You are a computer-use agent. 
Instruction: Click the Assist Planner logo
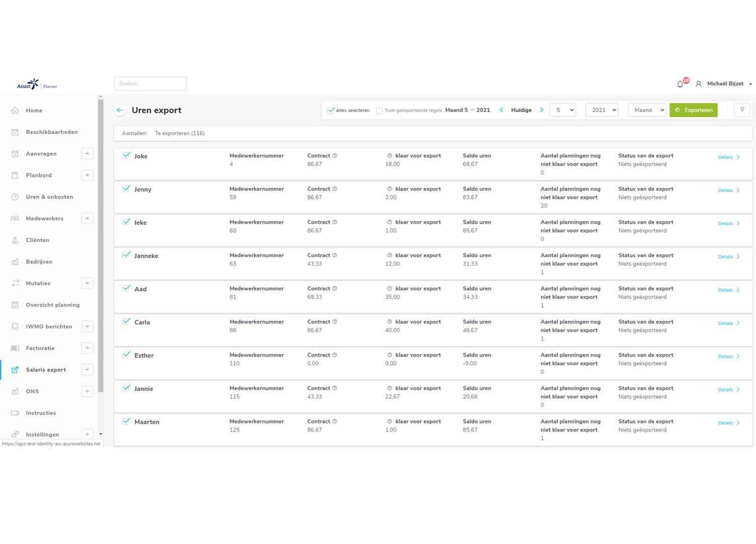coord(37,84)
